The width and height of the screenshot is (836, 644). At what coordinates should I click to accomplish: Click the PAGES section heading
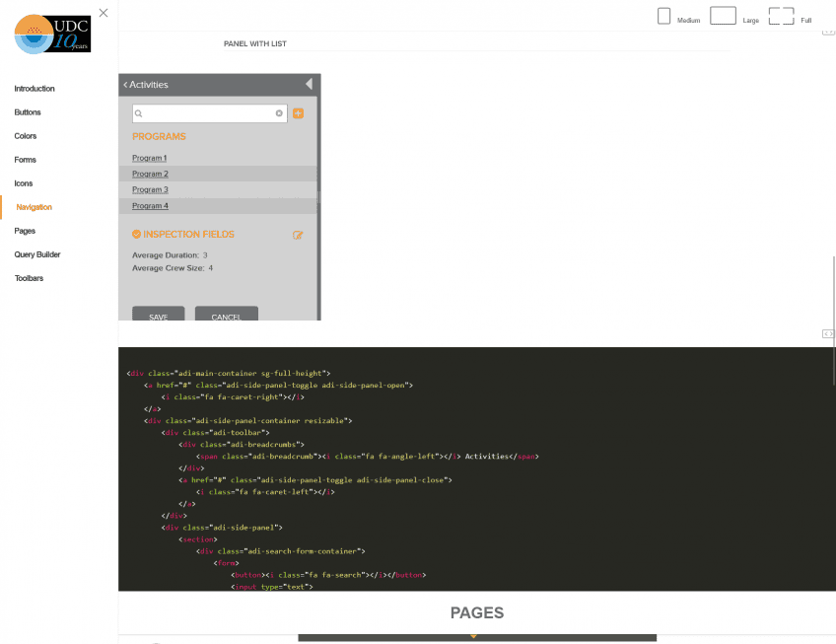[476, 613]
